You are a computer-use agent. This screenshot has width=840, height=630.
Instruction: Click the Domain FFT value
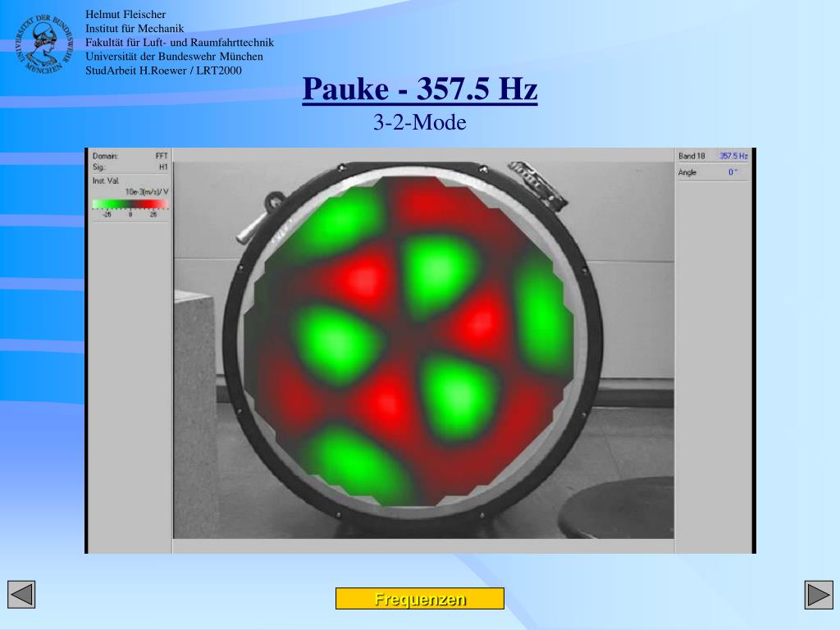coord(162,156)
